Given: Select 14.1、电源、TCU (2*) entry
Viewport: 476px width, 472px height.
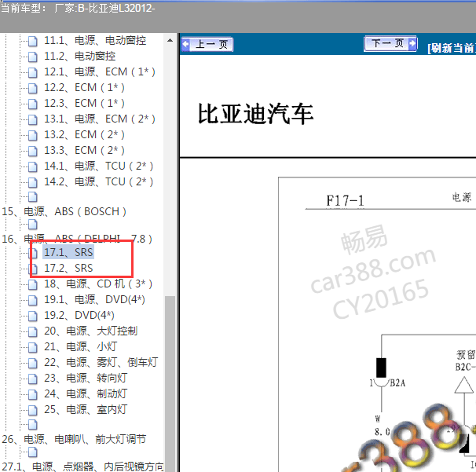Looking at the screenshot, I should tap(99, 166).
